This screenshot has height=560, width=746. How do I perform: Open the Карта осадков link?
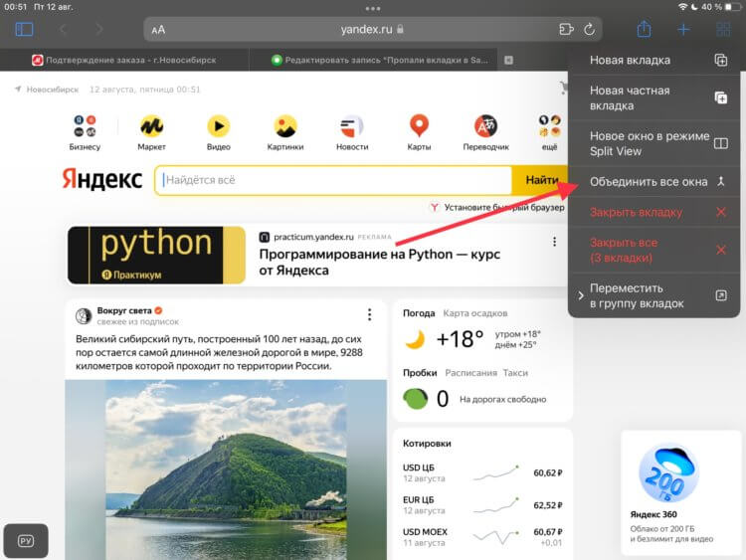[474, 313]
